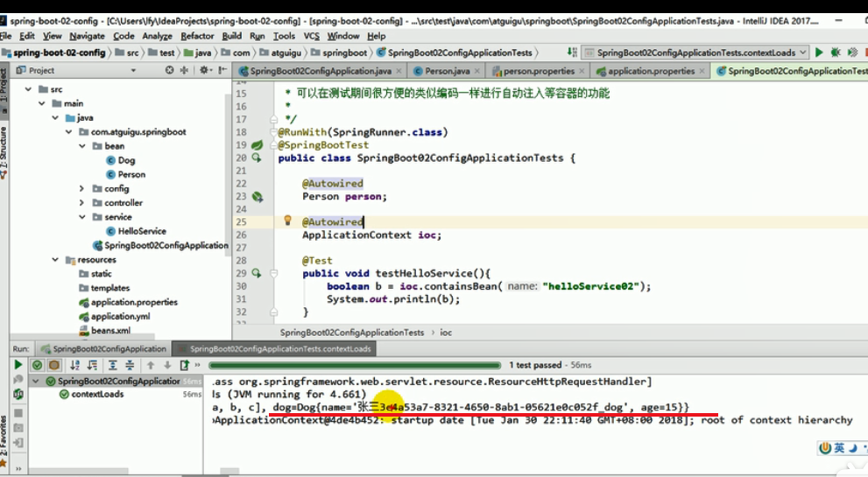The width and height of the screenshot is (868, 477).
Task: Open SpringBoot02ConfigApplication run tab
Action: (x=103, y=348)
